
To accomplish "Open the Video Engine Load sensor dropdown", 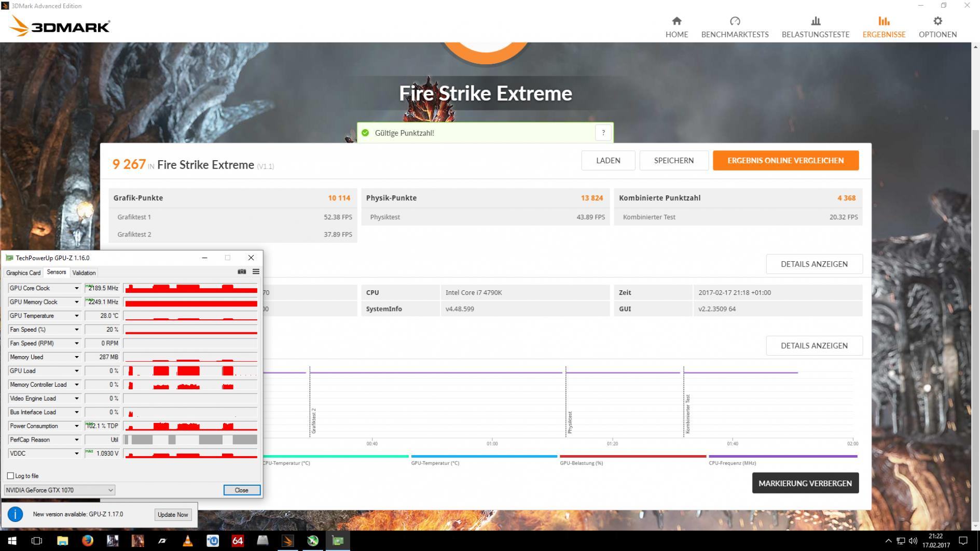I will (x=76, y=399).
